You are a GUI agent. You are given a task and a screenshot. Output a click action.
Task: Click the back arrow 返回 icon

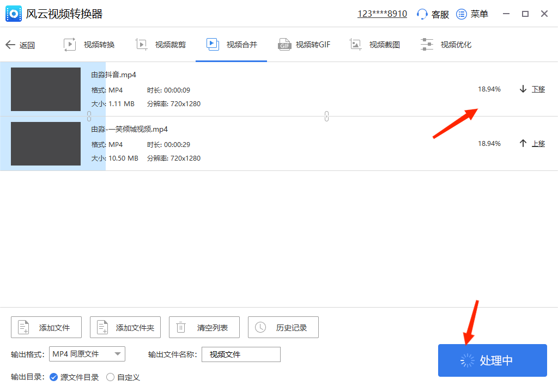(9, 45)
